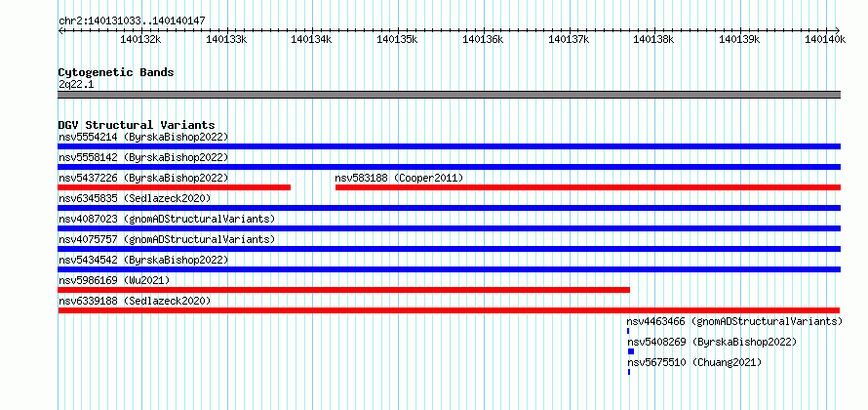868x410 pixels.
Task: Click the 140132k ruler label
Action: click(140, 39)
